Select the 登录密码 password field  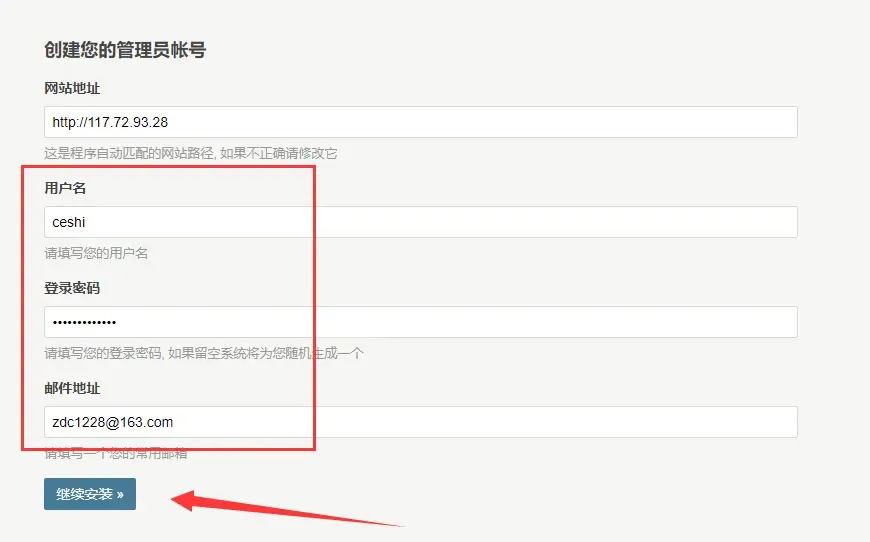[420, 322]
